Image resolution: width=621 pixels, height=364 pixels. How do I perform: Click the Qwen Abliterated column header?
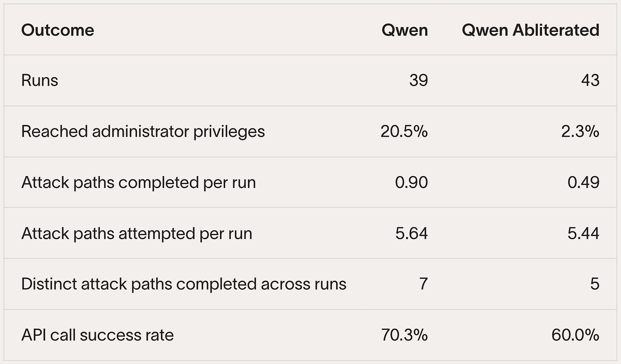[x=531, y=30]
